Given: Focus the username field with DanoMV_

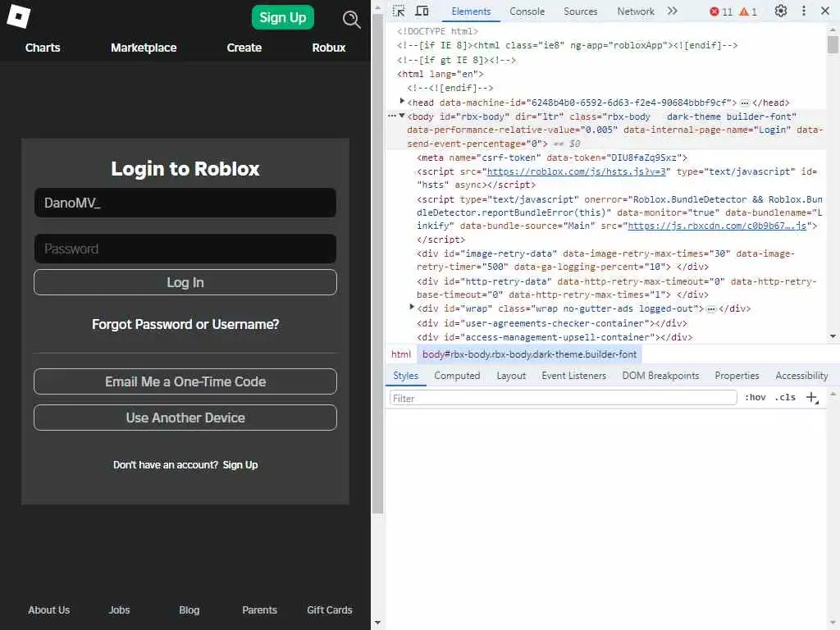Looking at the screenshot, I should [x=185, y=203].
